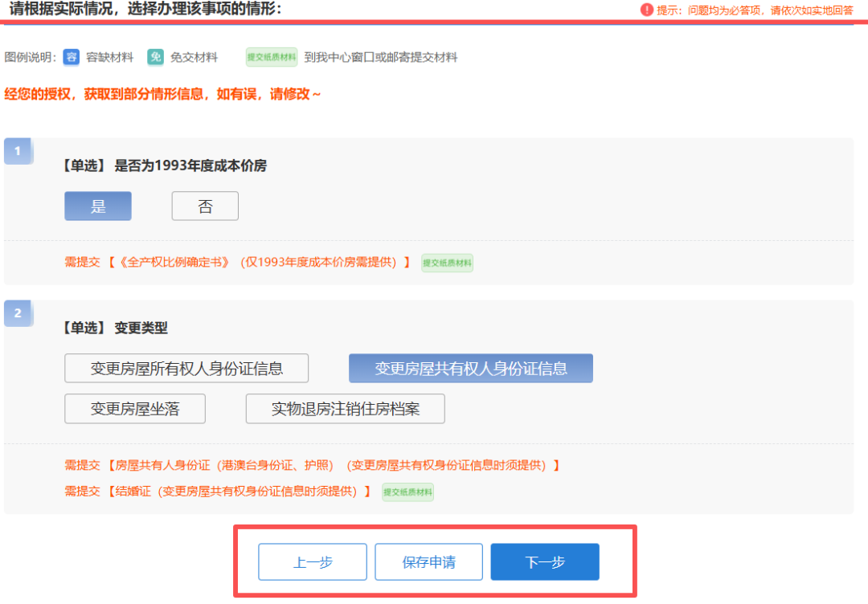Click the red warning icon beside 提示
The image size is (868, 604).
[647, 10]
